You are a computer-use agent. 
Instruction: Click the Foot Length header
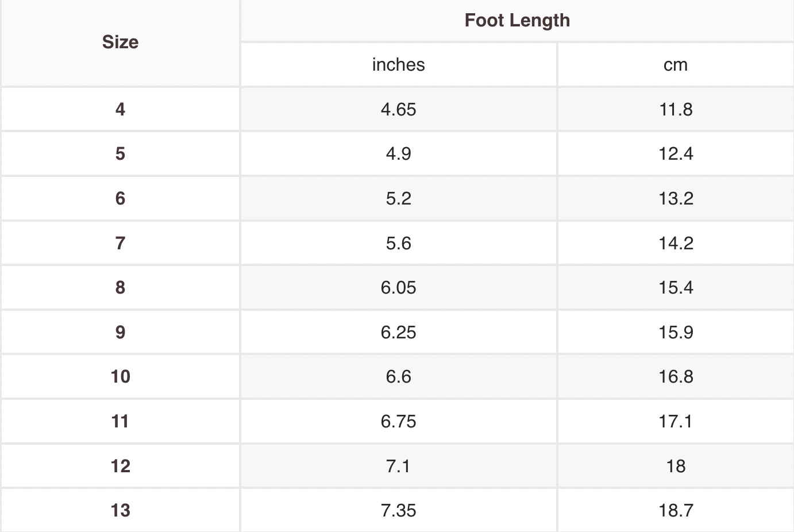(517, 21)
